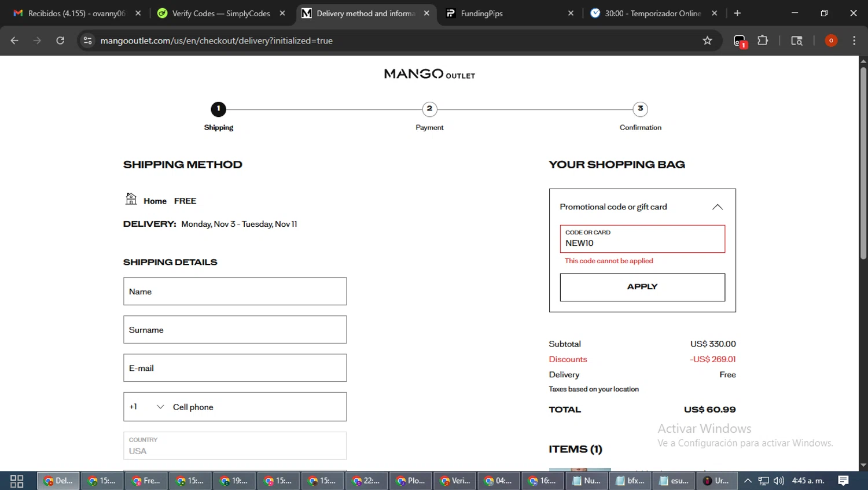Open the 'Veri...' Chrome taskbar window
Screen dimensions: 868x490
(x=454, y=481)
